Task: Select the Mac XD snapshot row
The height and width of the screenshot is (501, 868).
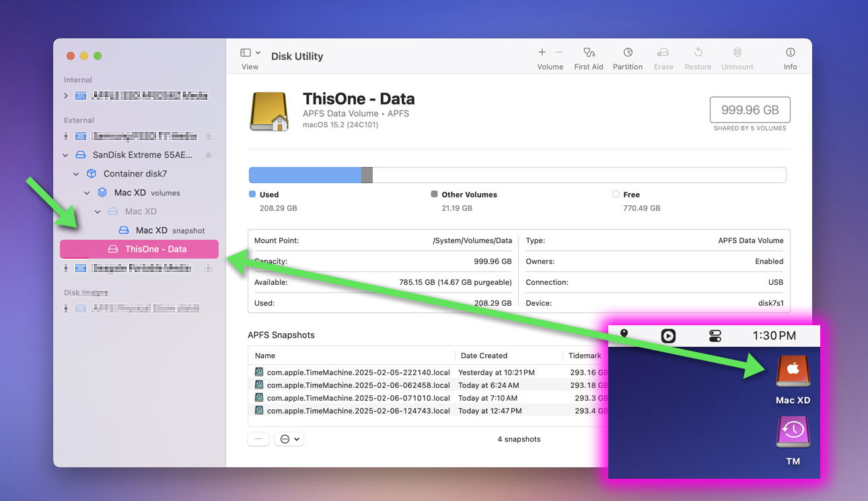Action: [x=139, y=230]
